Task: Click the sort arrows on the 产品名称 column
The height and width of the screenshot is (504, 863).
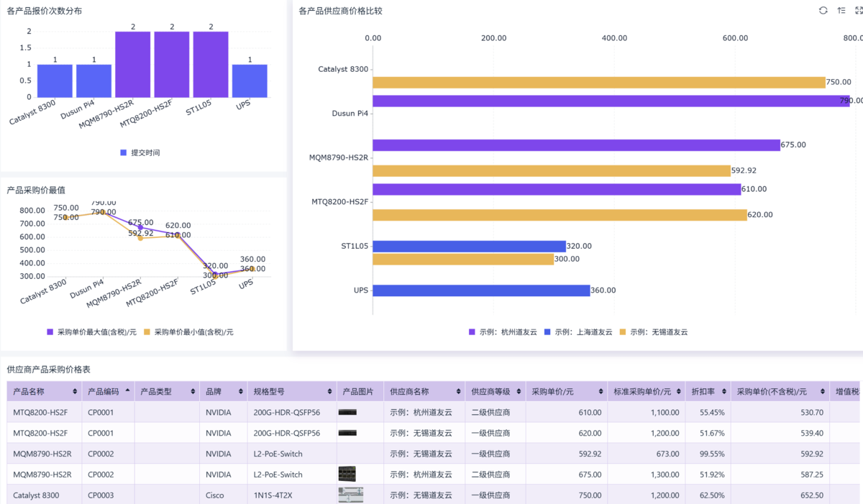Action: coord(76,392)
